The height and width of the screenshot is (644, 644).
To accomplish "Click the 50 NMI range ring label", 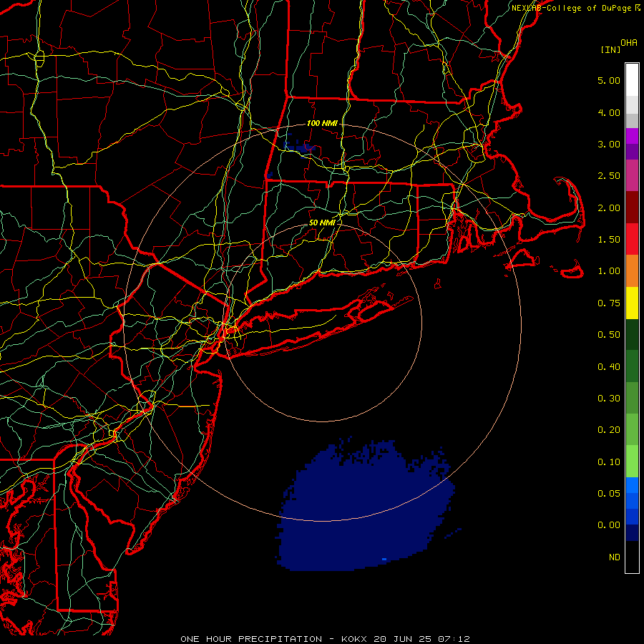I will [322, 223].
